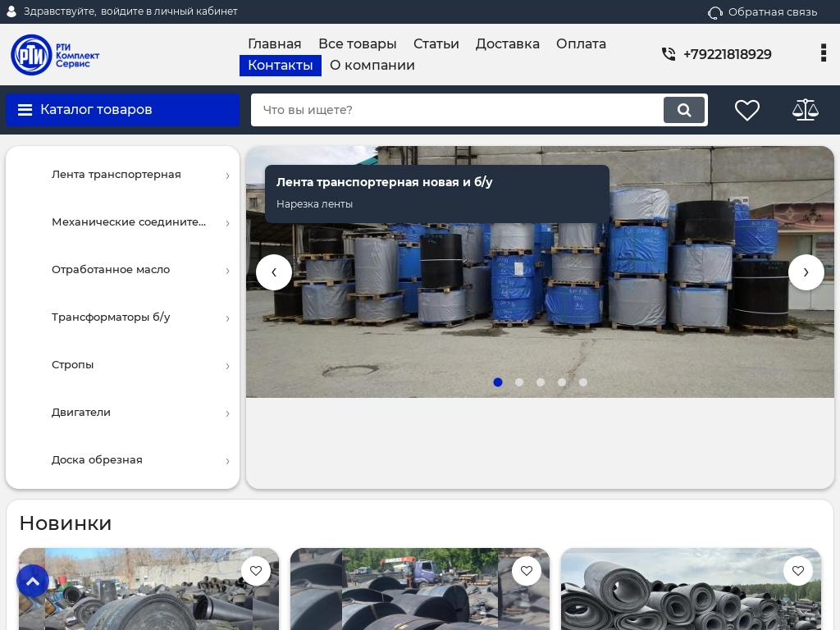Open 'Оплата' menu item
Viewport: 840px width, 630px height.
581,44
